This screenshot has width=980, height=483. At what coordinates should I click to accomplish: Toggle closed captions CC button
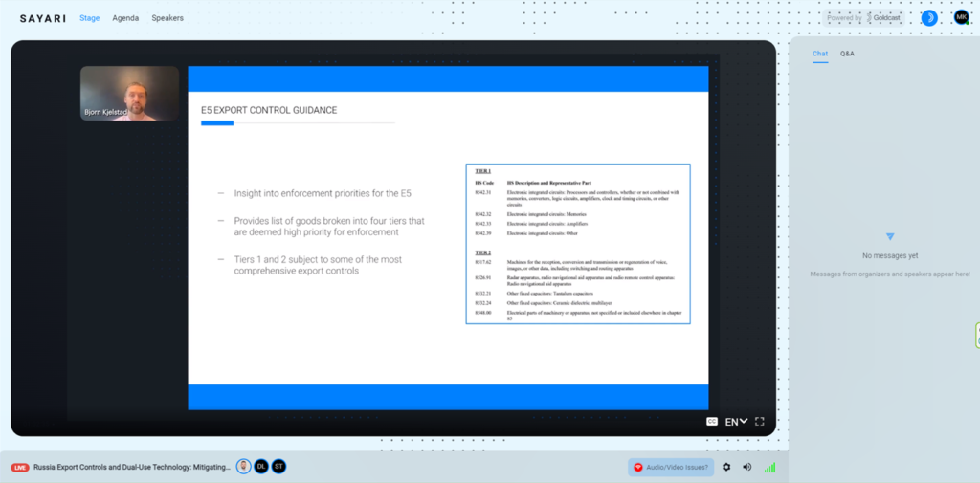[711, 421]
